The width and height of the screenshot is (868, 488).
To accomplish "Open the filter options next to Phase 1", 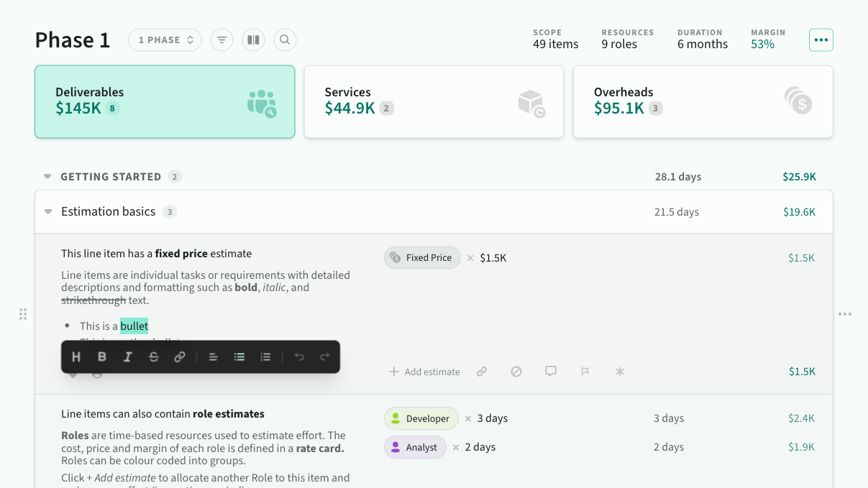I will 222,40.
